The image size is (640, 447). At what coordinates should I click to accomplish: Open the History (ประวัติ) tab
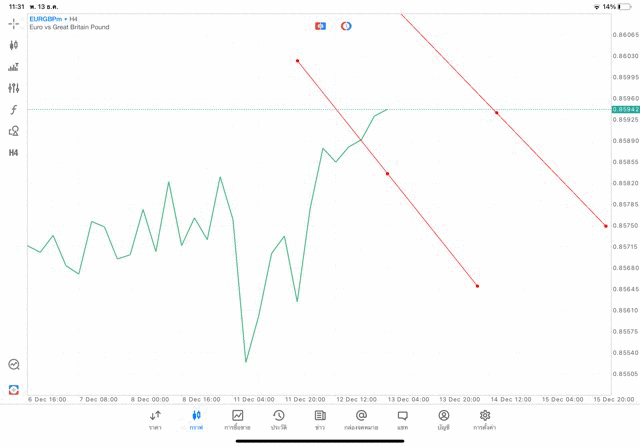coord(278,420)
